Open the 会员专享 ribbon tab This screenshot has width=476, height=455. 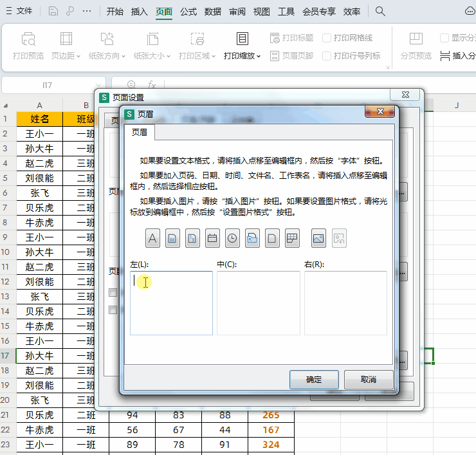319,12
